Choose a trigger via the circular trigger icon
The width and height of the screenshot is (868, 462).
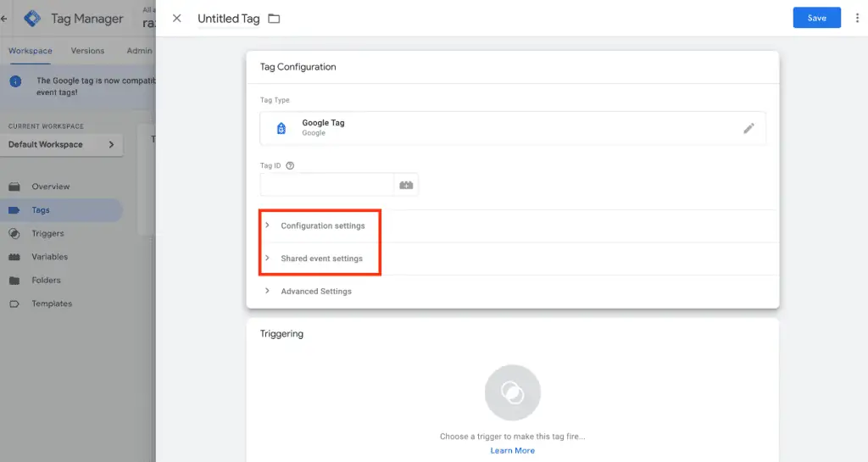tap(513, 392)
